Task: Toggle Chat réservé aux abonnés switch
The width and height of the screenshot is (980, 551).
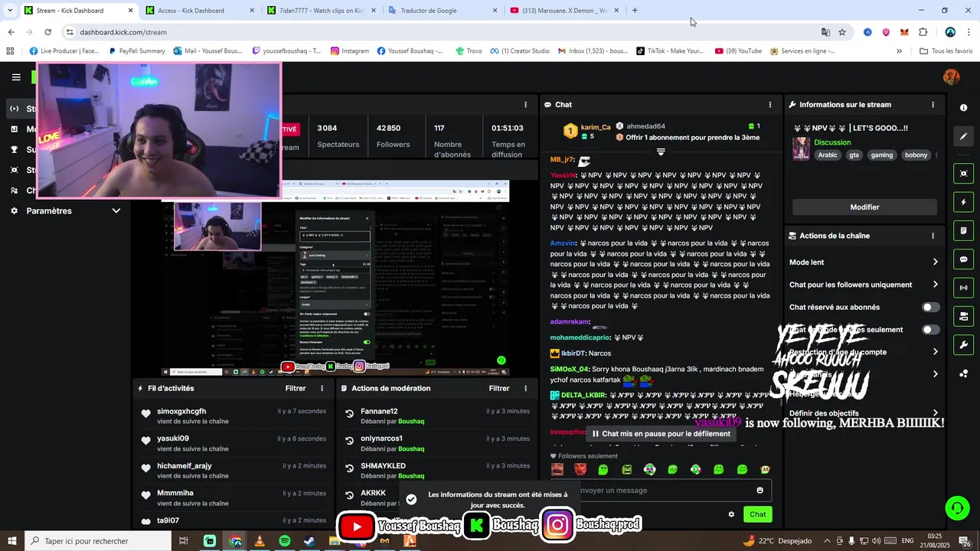Action: pos(930,307)
